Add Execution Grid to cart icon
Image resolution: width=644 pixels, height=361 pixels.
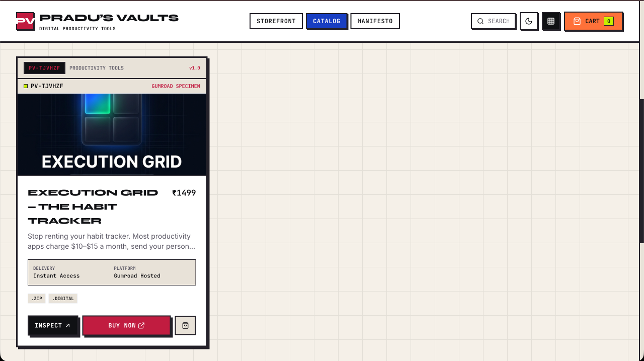point(185,325)
